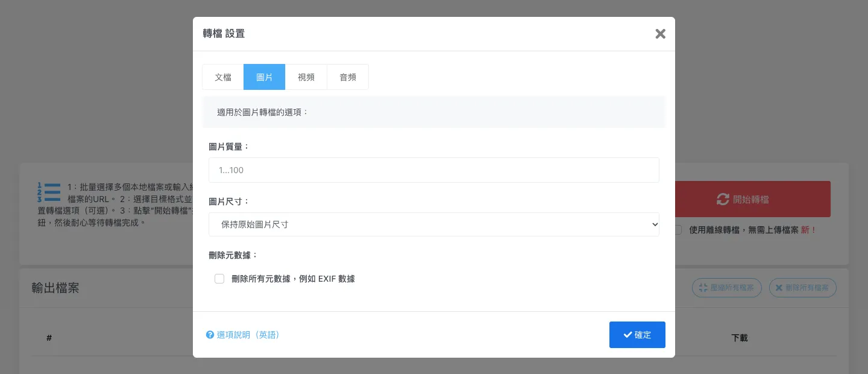The height and width of the screenshot is (374, 868).
Task: Click the compress icon on 壓縮所有檔案
Action: pos(703,288)
